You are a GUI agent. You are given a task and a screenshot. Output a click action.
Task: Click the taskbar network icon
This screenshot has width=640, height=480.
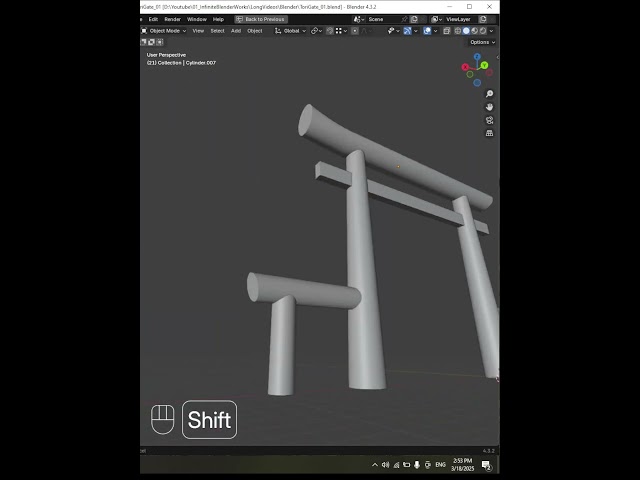(x=396, y=464)
